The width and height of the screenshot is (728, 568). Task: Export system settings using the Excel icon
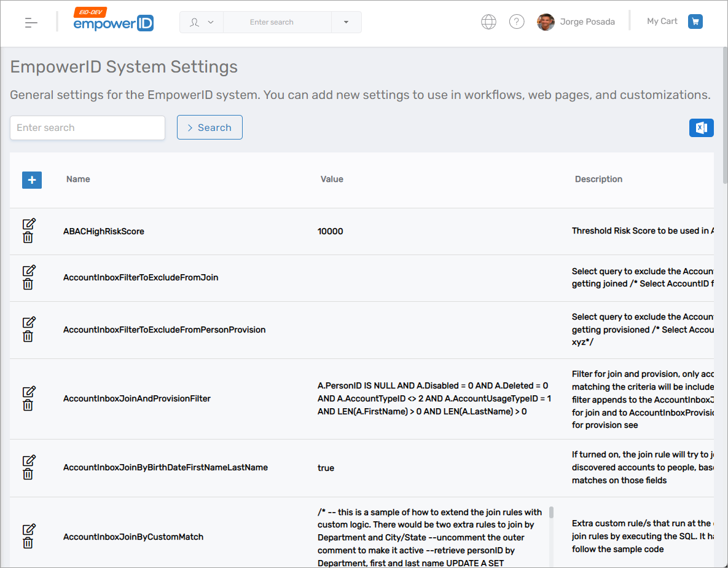(x=701, y=127)
